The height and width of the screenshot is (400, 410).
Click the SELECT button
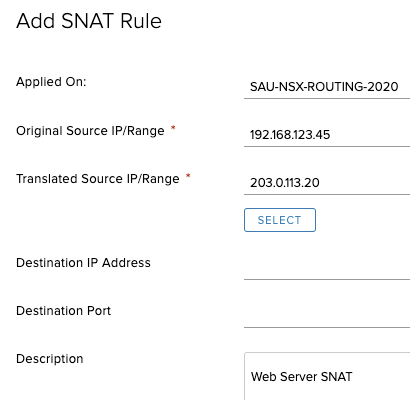280,220
